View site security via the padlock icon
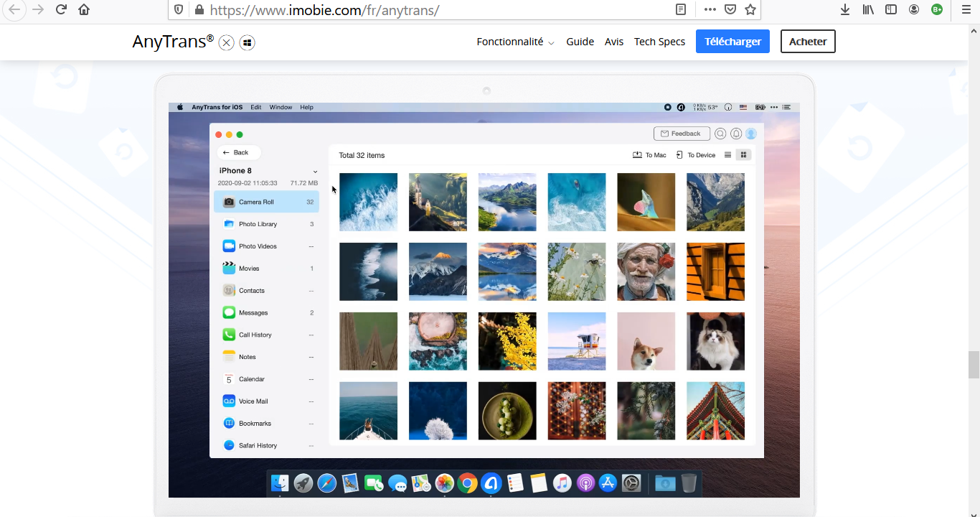This screenshot has width=980, height=517. 199,10
